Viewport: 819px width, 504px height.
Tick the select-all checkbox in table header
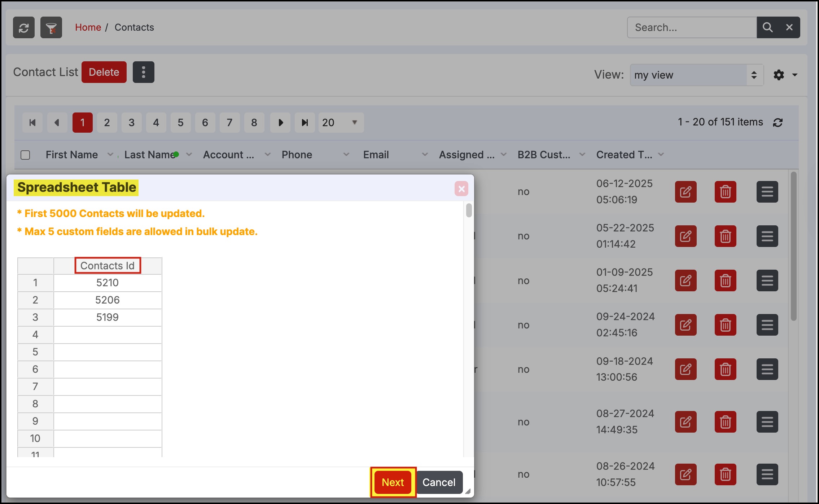[x=25, y=155]
